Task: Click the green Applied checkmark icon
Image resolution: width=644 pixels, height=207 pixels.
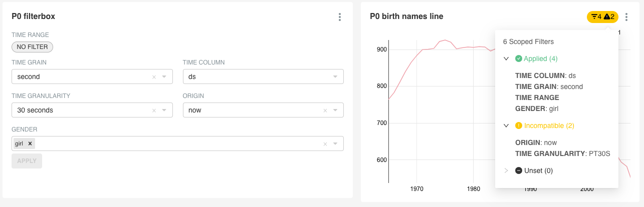Action: [519, 58]
